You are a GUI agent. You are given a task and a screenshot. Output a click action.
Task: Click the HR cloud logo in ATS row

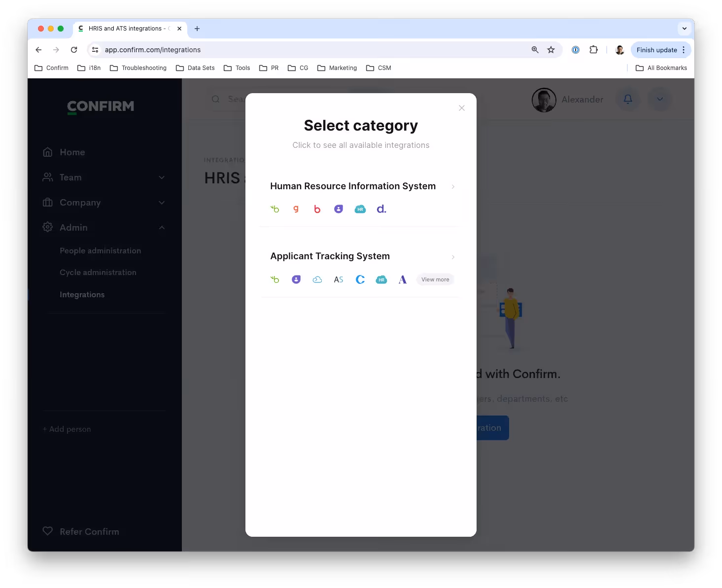point(381,279)
